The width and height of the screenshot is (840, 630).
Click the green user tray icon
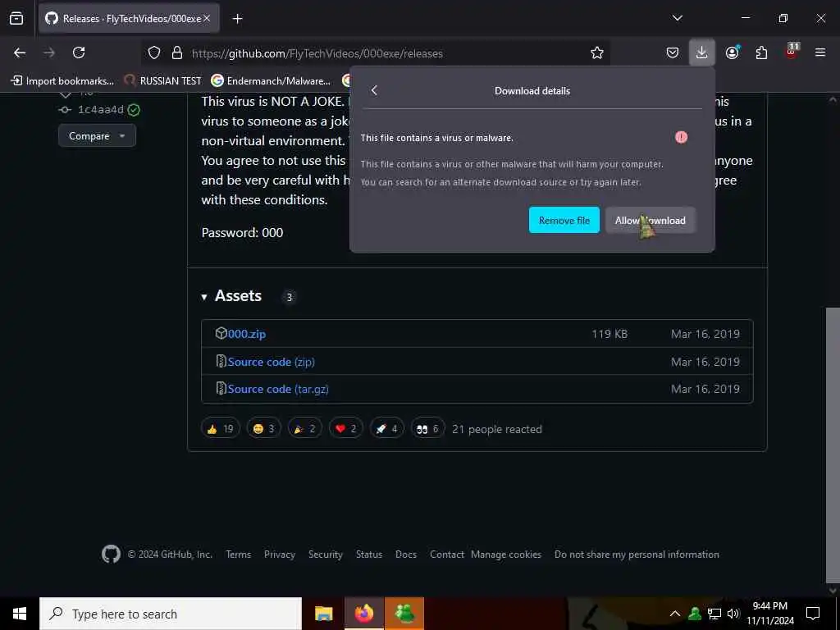[x=695, y=614]
